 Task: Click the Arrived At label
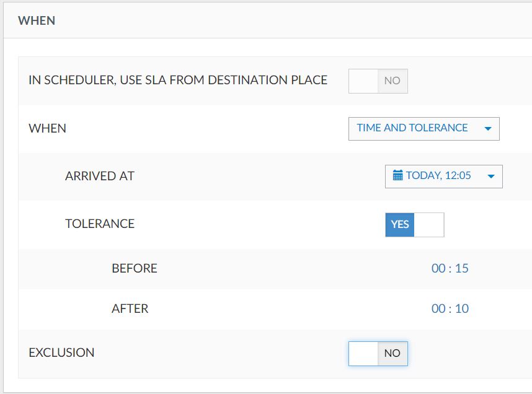click(100, 176)
